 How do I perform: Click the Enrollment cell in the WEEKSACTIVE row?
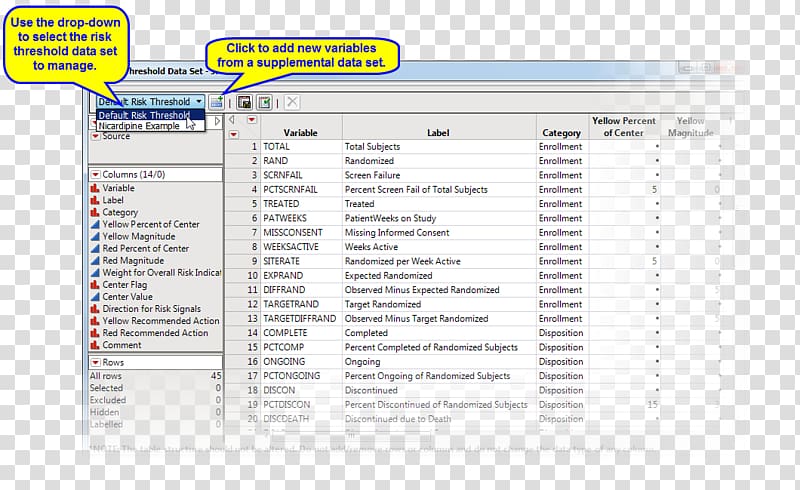coord(560,247)
